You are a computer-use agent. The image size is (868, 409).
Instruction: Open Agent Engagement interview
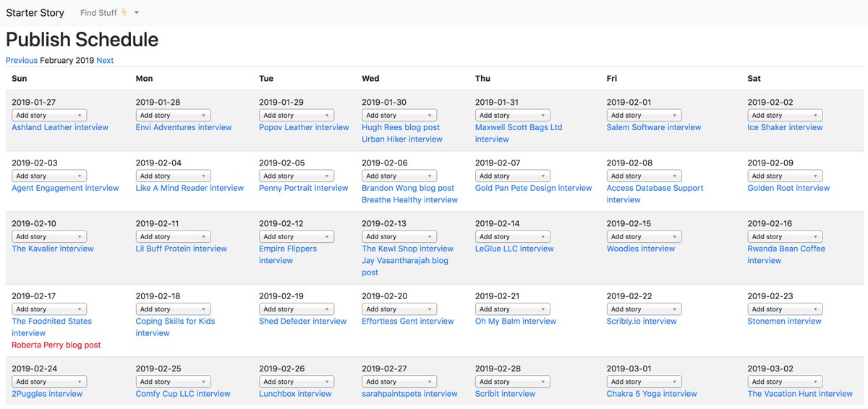pos(65,188)
